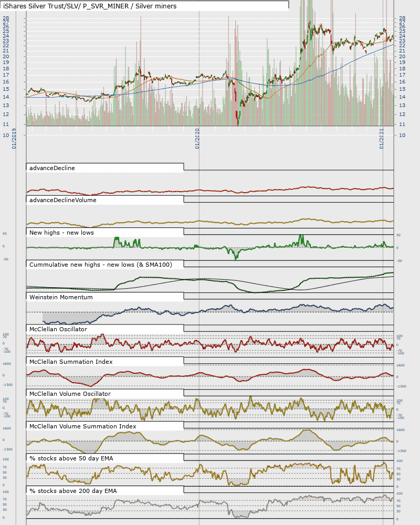Select % stocks above 50 day EMA label

[71, 459]
